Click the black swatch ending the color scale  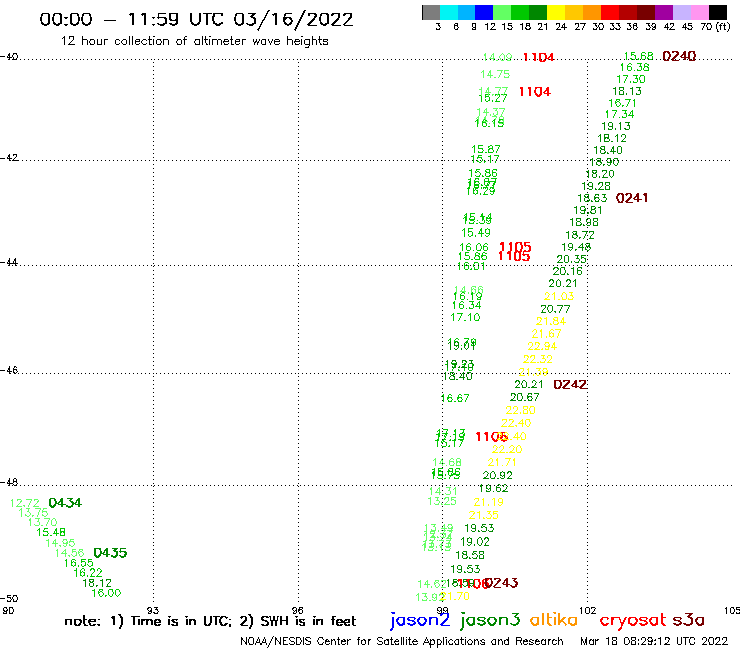click(x=717, y=13)
